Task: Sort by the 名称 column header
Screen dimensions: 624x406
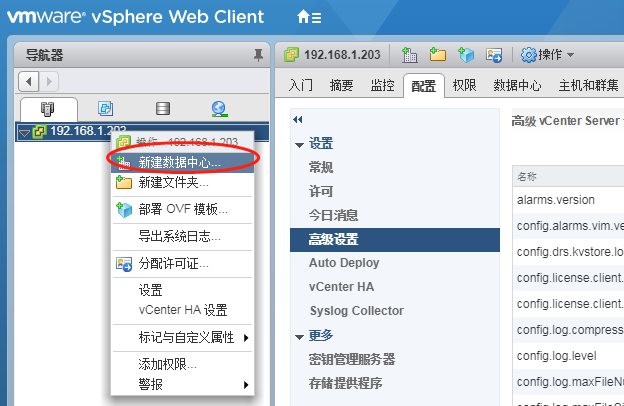Action: [x=568, y=176]
